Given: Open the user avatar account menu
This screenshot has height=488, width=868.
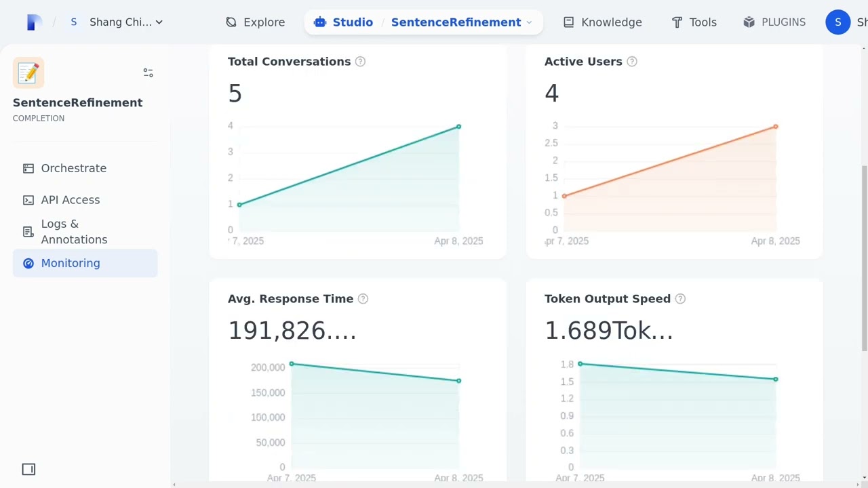Looking at the screenshot, I should click(837, 22).
